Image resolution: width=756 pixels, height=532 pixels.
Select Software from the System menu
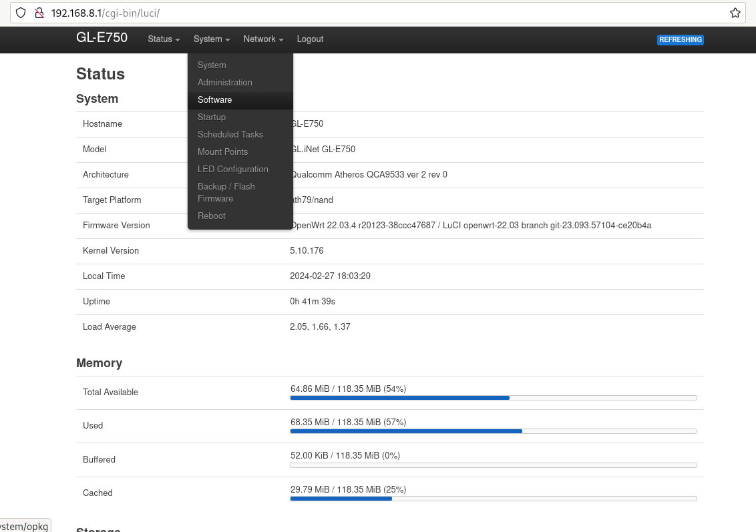(215, 100)
